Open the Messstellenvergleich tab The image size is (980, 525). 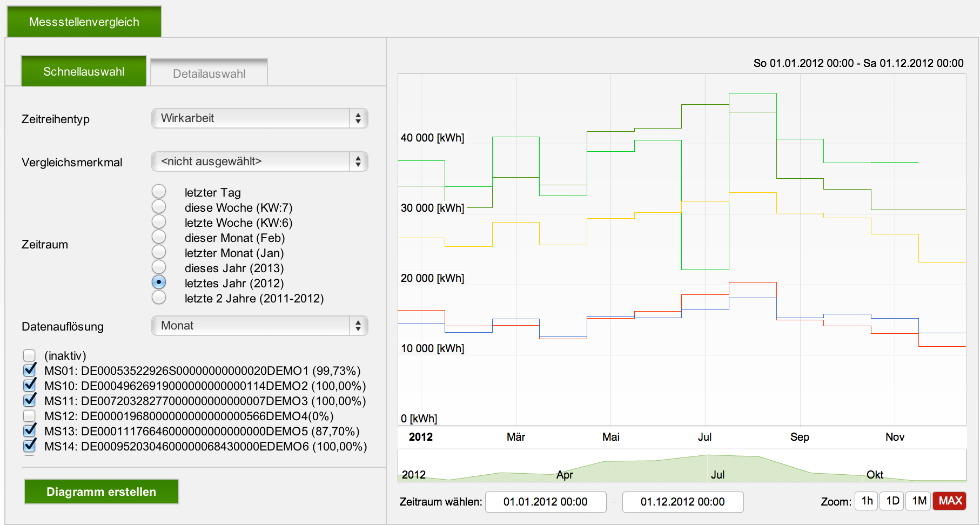(84, 22)
